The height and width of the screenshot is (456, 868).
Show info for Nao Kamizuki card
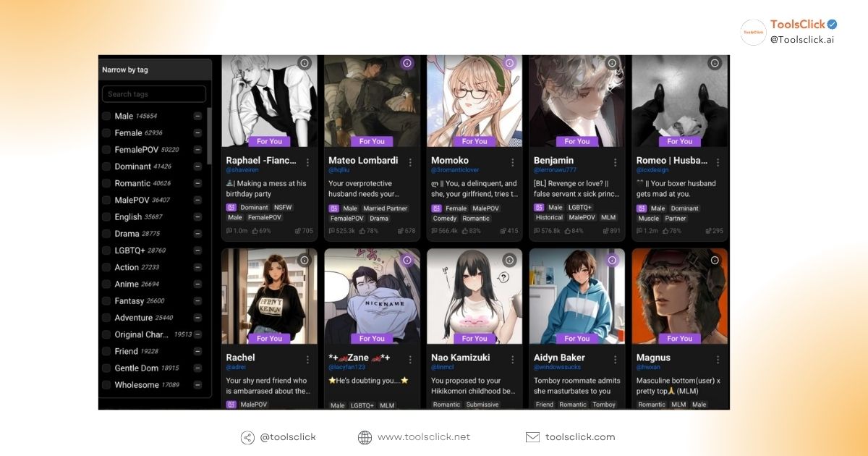pos(510,260)
